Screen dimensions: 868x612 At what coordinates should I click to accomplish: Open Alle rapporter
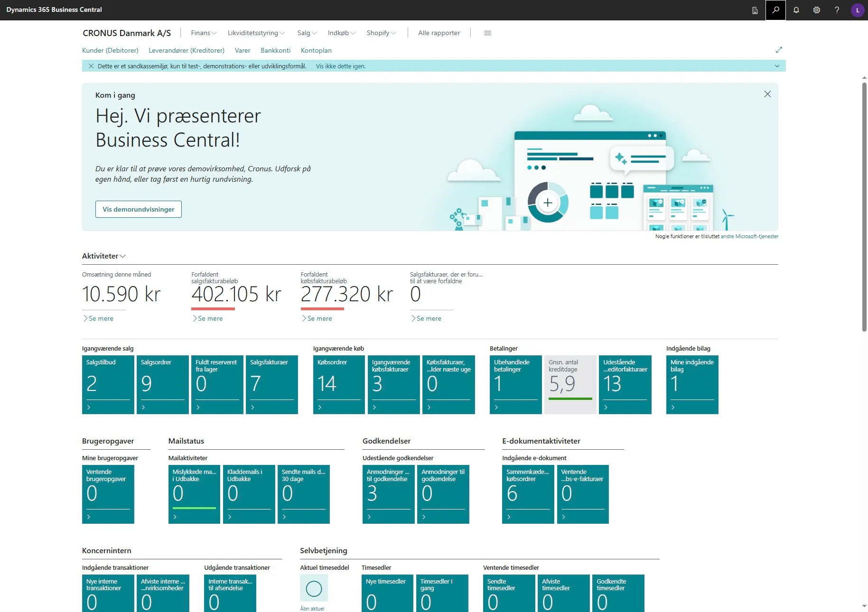(x=439, y=33)
